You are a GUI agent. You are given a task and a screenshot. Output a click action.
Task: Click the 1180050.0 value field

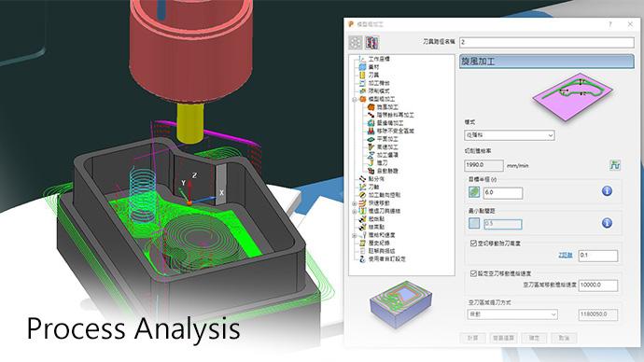pos(598,314)
